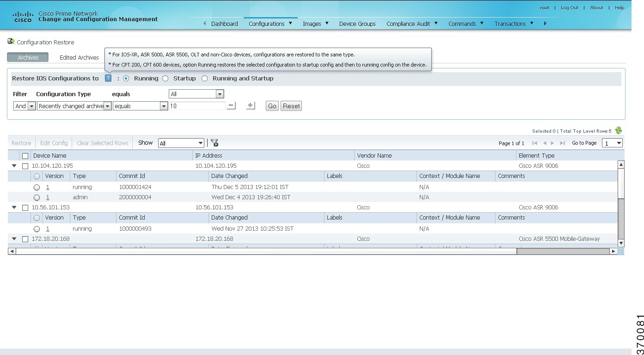Open version 1 link of admin config
This screenshot has height=355, width=644.
coord(48,197)
